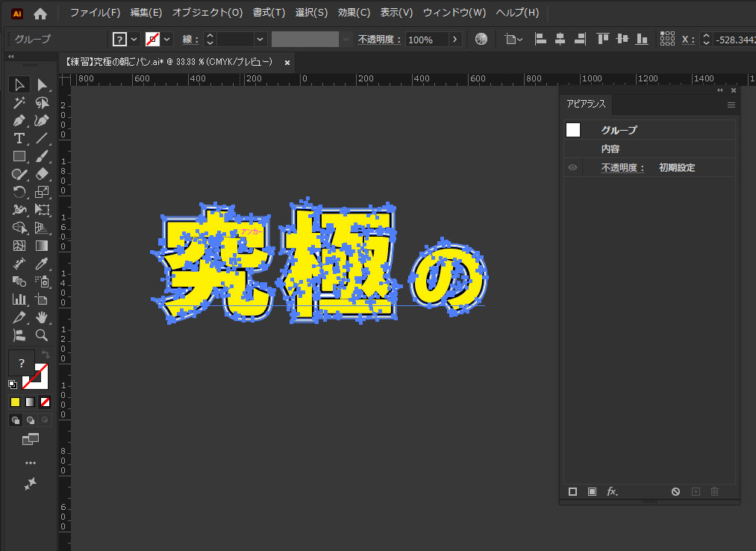756x551 pixels.
Task: Open the fill color dropdown arrow
Action: [134, 39]
